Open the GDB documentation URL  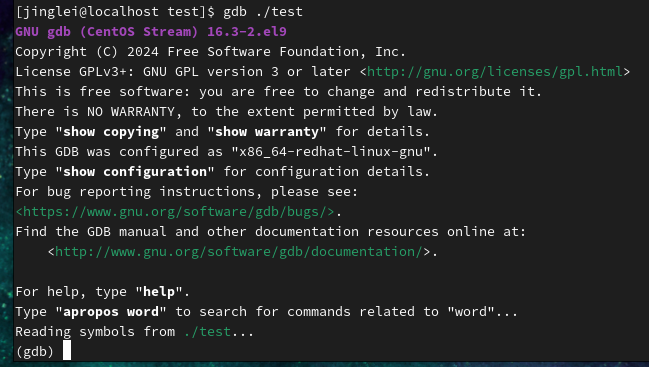pos(238,252)
